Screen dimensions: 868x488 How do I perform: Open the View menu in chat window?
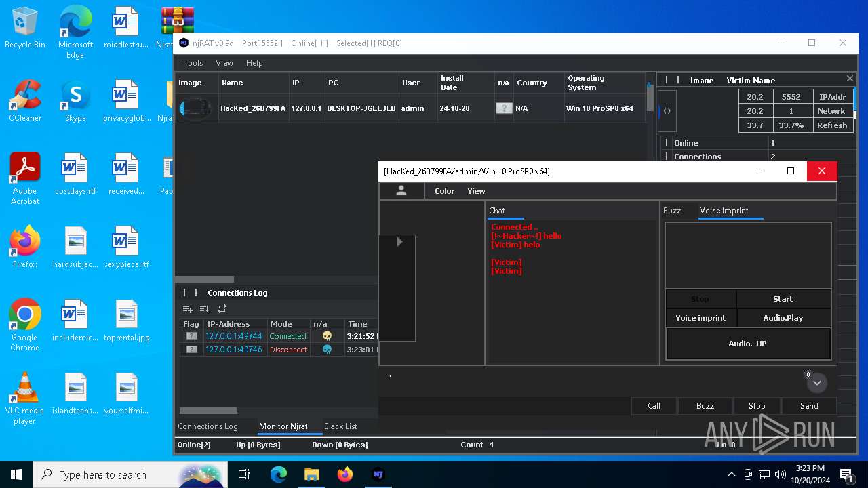click(x=476, y=191)
